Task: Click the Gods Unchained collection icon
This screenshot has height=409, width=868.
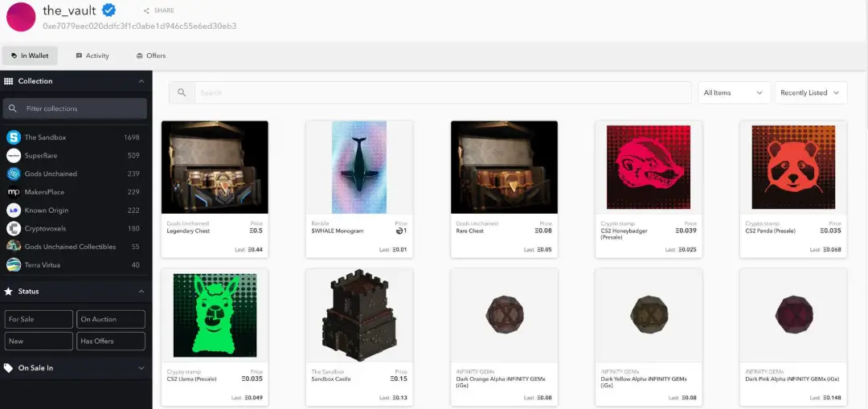Action: (x=14, y=174)
